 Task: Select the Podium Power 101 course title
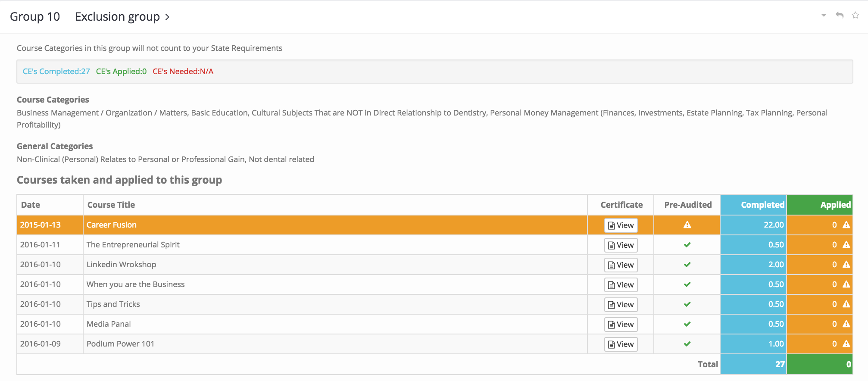(x=120, y=344)
